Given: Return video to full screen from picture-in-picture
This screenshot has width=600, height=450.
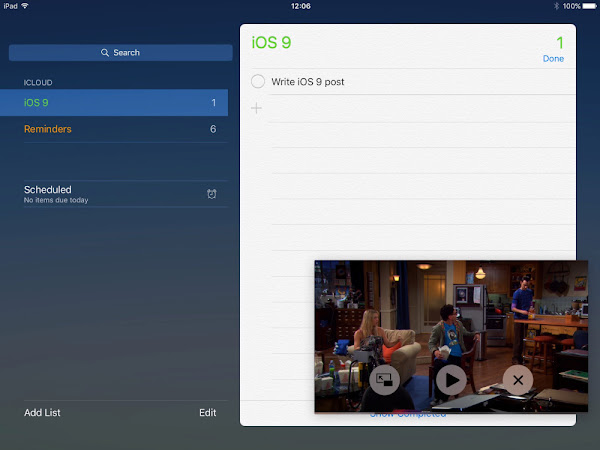Looking at the screenshot, I should pyautogui.click(x=385, y=380).
